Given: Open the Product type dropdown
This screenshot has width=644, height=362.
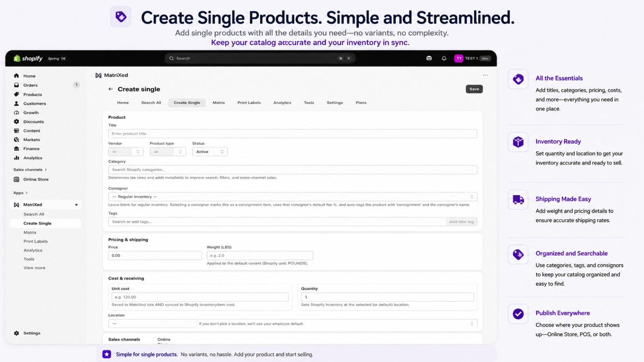Looking at the screenshot, I should [167, 152].
